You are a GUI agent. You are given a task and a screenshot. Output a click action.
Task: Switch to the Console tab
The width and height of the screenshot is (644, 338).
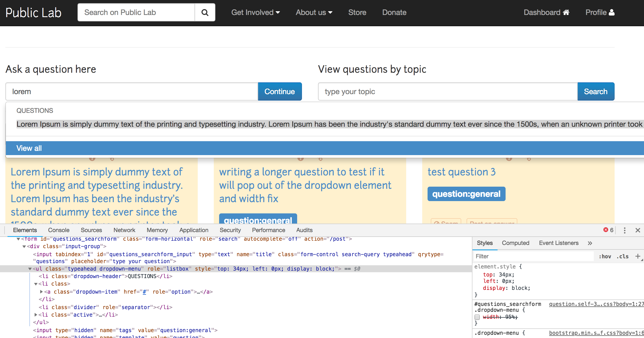pos(59,230)
